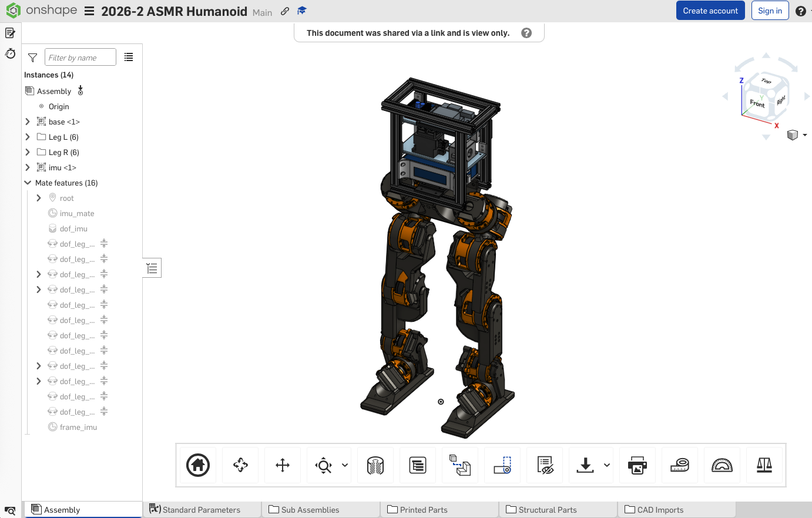Click the Front face of view cube
The width and height of the screenshot is (812, 518).
pyautogui.click(x=757, y=103)
